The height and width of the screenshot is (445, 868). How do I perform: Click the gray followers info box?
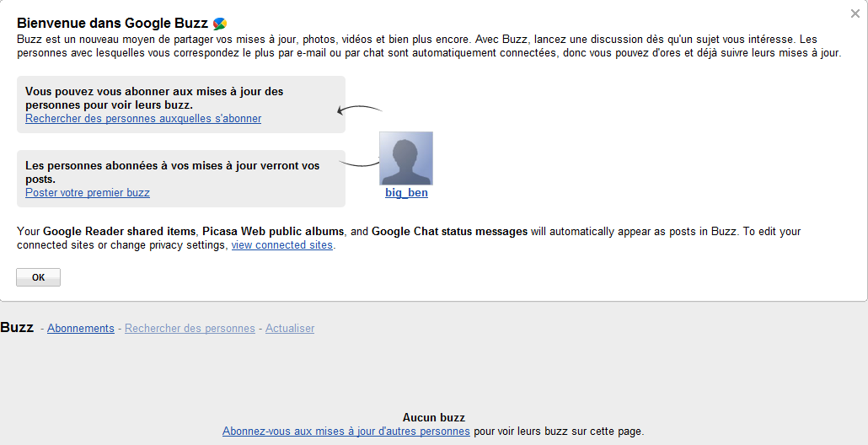(x=181, y=179)
